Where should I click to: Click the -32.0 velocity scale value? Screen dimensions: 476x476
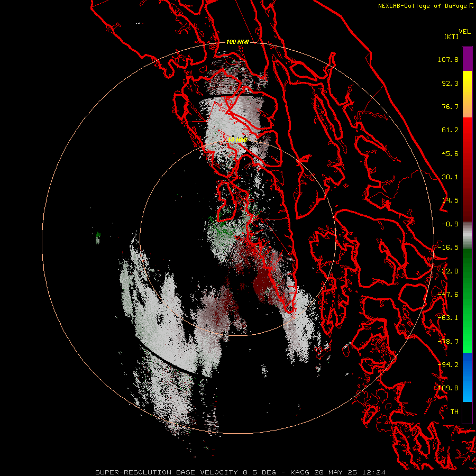tap(448, 271)
